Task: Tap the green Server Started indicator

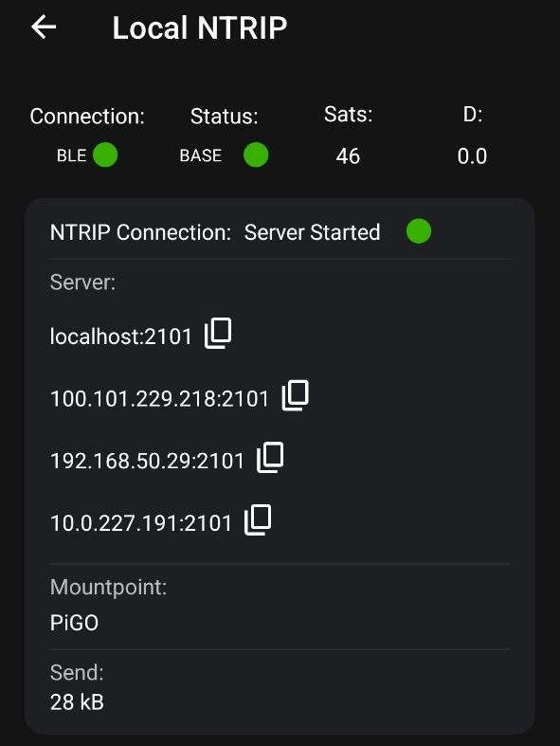Action: point(419,231)
